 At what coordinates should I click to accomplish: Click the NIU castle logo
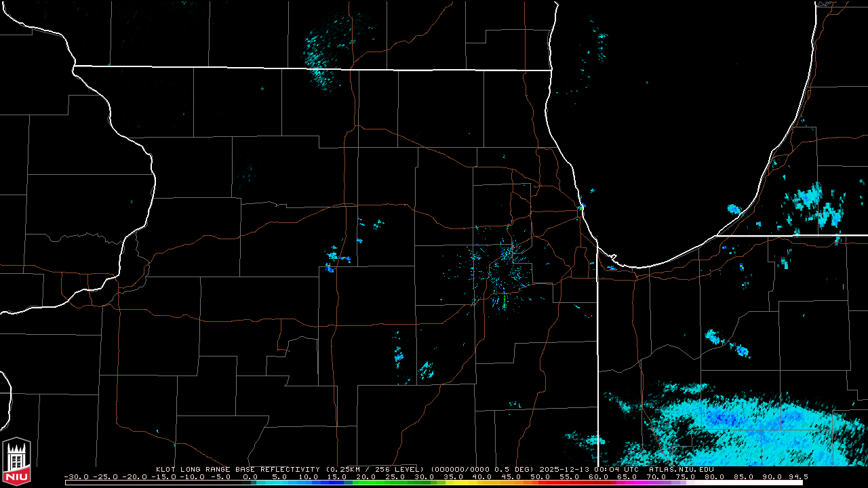click(x=16, y=462)
